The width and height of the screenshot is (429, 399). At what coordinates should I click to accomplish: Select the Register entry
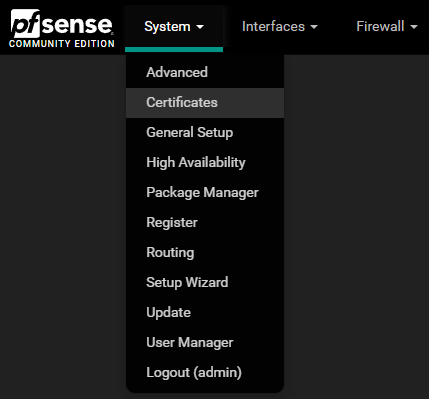pyautogui.click(x=205, y=222)
